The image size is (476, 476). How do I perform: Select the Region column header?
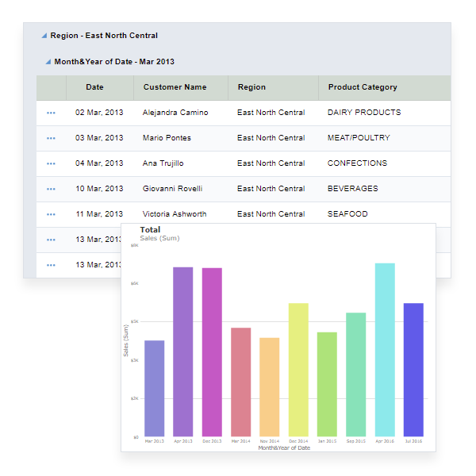(251, 87)
